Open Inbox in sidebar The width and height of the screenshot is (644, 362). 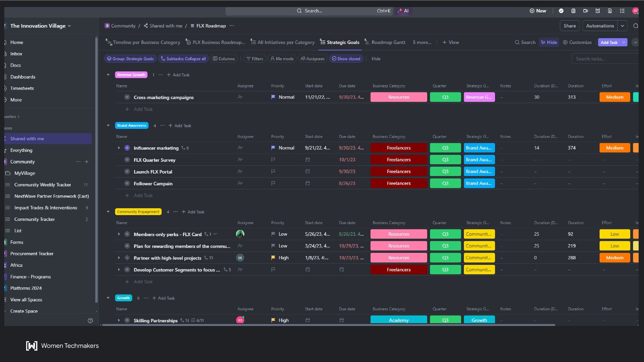pyautogui.click(x=16, y=54)
